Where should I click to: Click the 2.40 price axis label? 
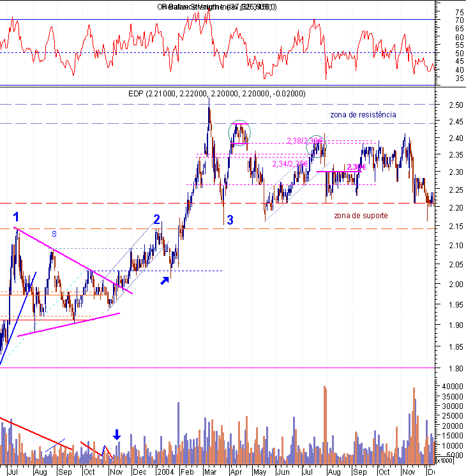[456, 138]
